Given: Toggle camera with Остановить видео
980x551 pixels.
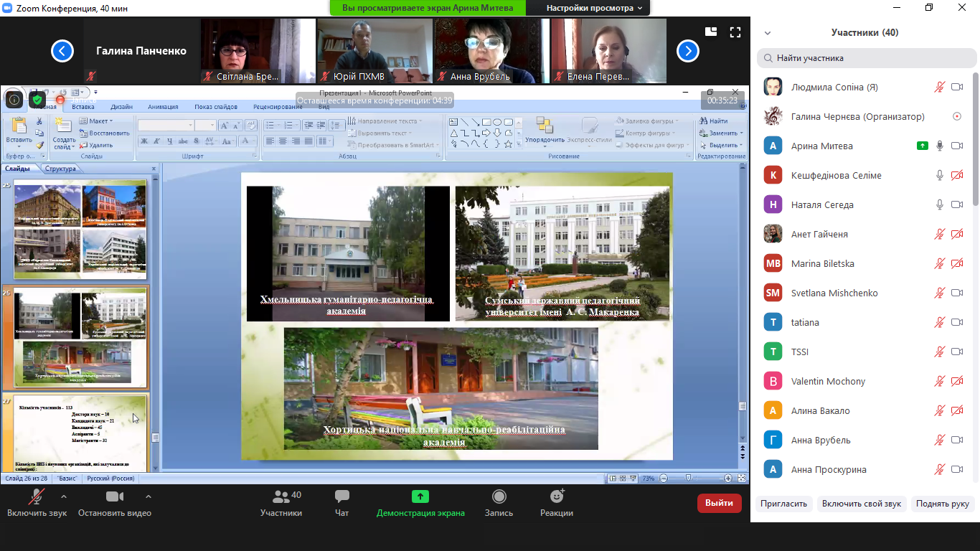Looking at the screenshot, I should pyautogui.click(x=115, y=496).
